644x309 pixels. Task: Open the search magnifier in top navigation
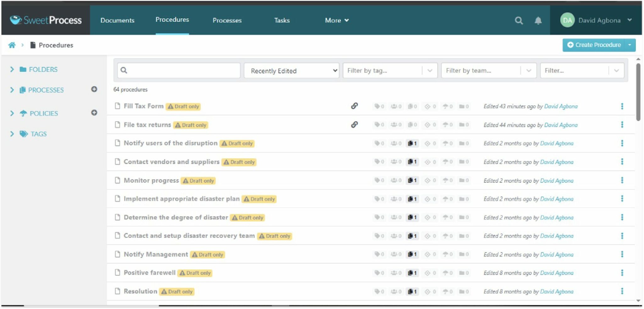tap(519, 21)
